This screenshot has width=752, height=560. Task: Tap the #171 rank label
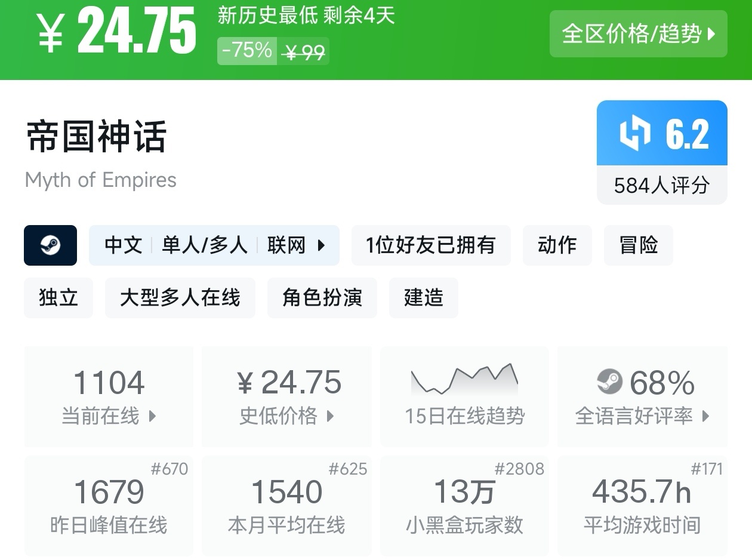click(707, 469)
